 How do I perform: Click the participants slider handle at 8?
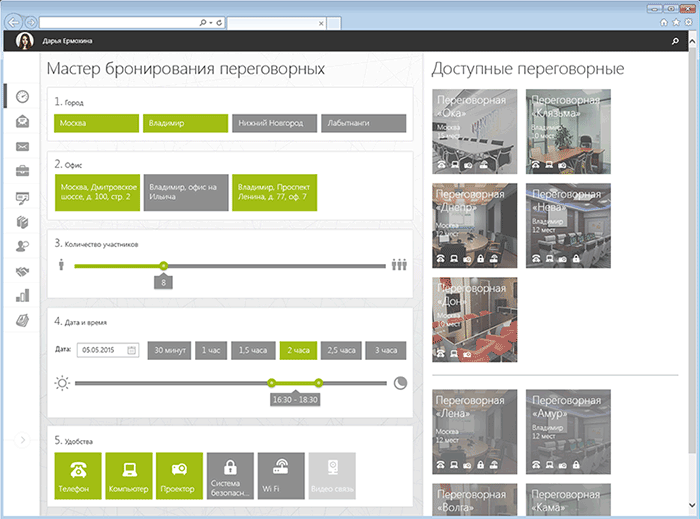click(163, 266)
